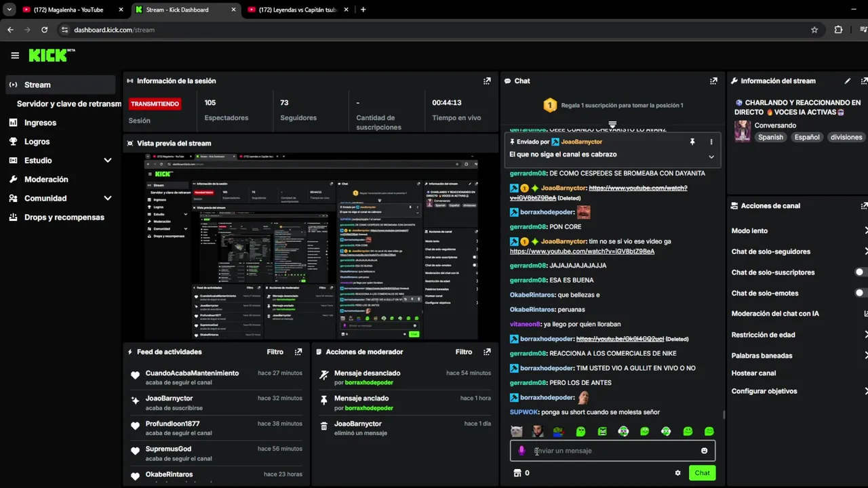The image size is (868, 488).
Task: Click the Mensaje desanclado entry
Action: [x=406, y=378]
